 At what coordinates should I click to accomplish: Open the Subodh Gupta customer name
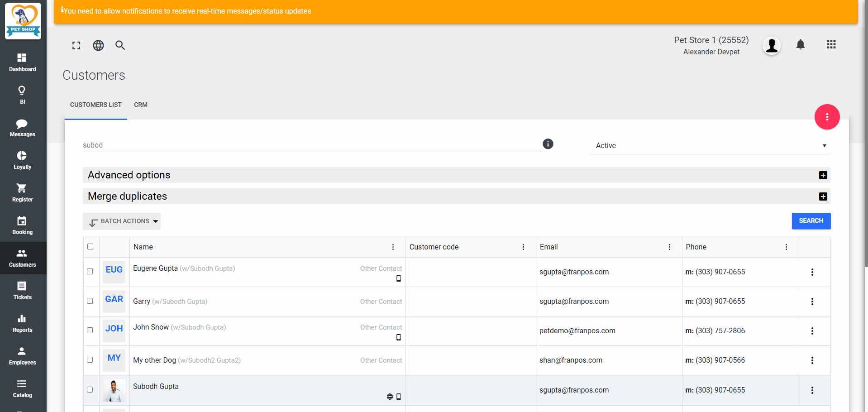click(x=156, y=387)
